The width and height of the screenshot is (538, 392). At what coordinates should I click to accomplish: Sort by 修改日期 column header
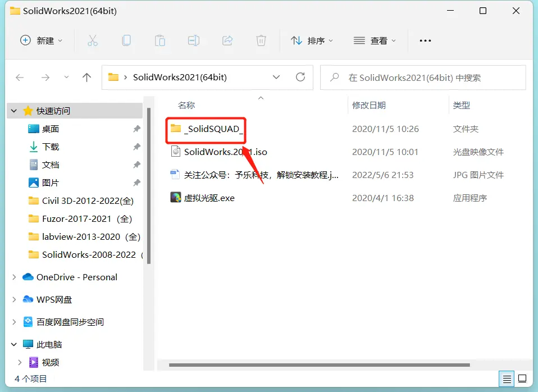tap(369, 105)
